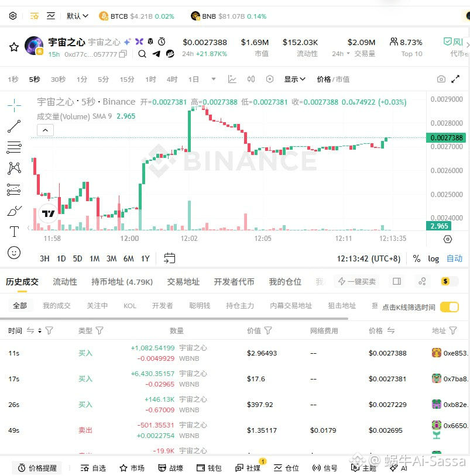Open price scale settings hexagon icon

pos(448,239)
